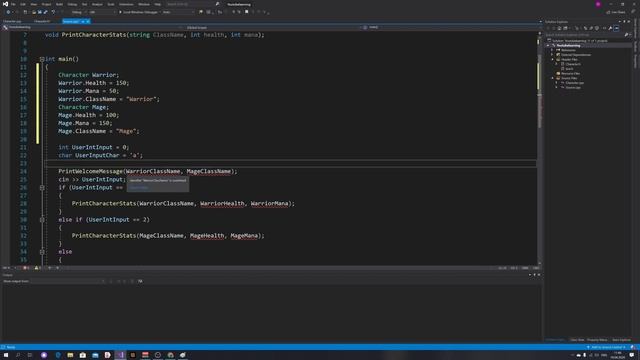Click the warning count indicator below editor
This screenshot has height=360, width=640.
pyautogui.click(x=37, y=268)
